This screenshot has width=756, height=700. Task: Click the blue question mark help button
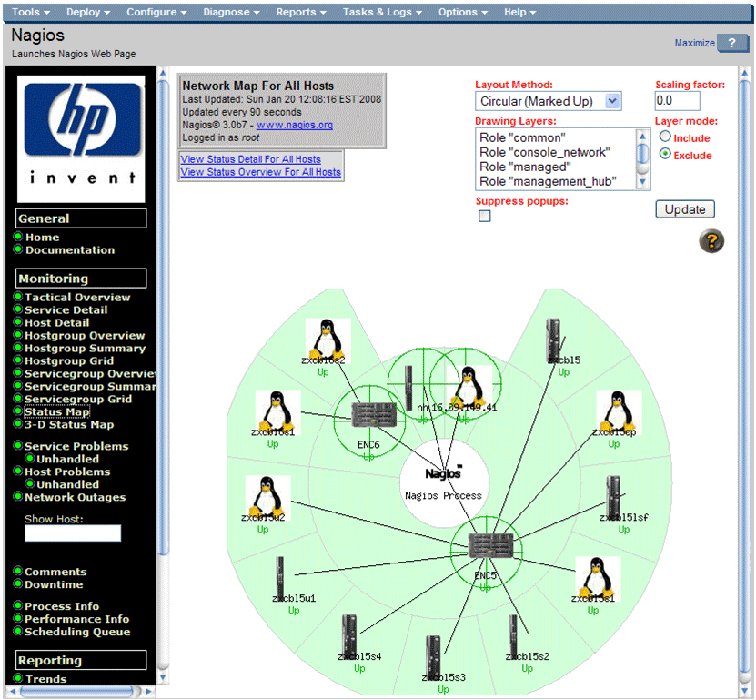[x=732, y=43]
